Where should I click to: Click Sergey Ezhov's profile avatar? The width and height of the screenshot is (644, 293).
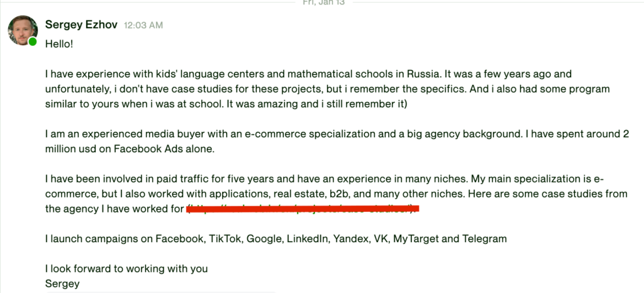(x=22, y=30)
